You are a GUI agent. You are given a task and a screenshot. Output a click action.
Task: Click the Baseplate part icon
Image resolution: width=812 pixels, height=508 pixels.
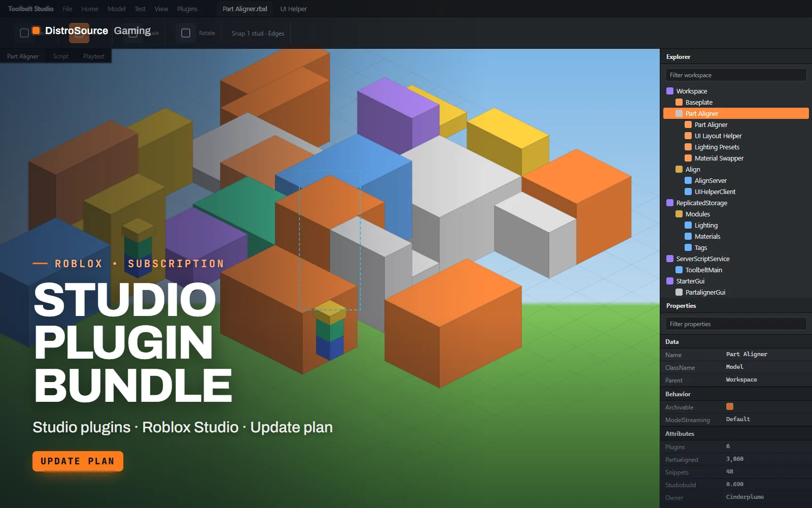679,102
